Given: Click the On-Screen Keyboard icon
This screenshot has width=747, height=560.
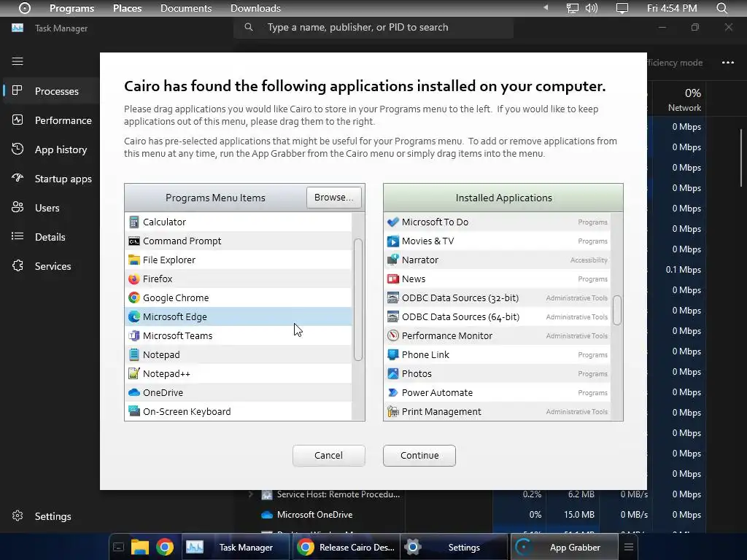Looking at the screenshot, I should (x=134, y=411).
